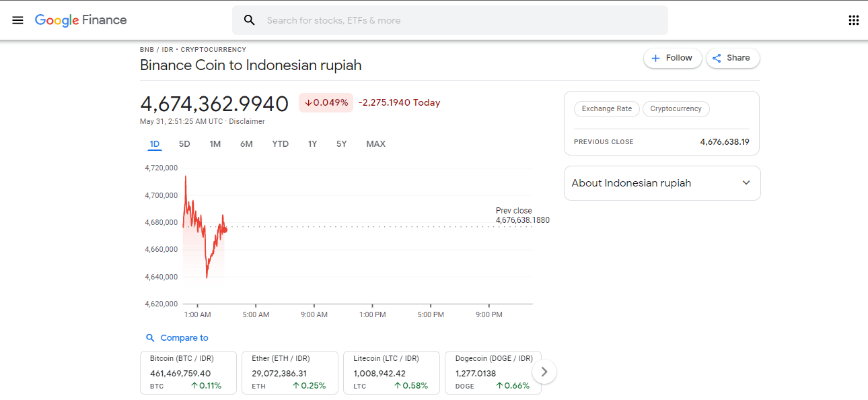This screenshot has width=868, height=400.
Task: Click the page title Binance Coin to Indonesian rupiah
Action: coord(251,65)
